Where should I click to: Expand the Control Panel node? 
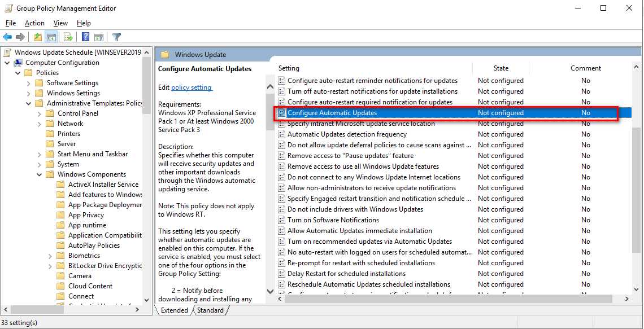[x=40, y=113]
